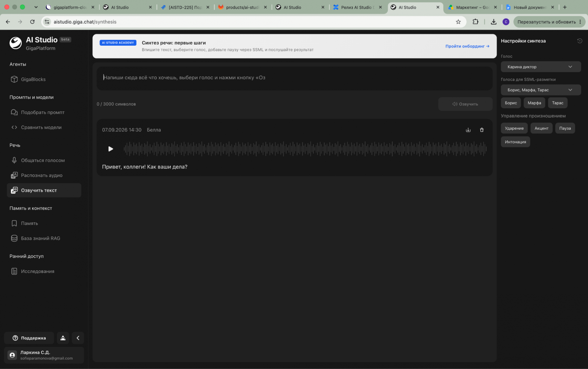Viewport: 588px width, 369px height.
Task: Choose the Марфа SSML voice chip
Action: (x=534, y=103)
